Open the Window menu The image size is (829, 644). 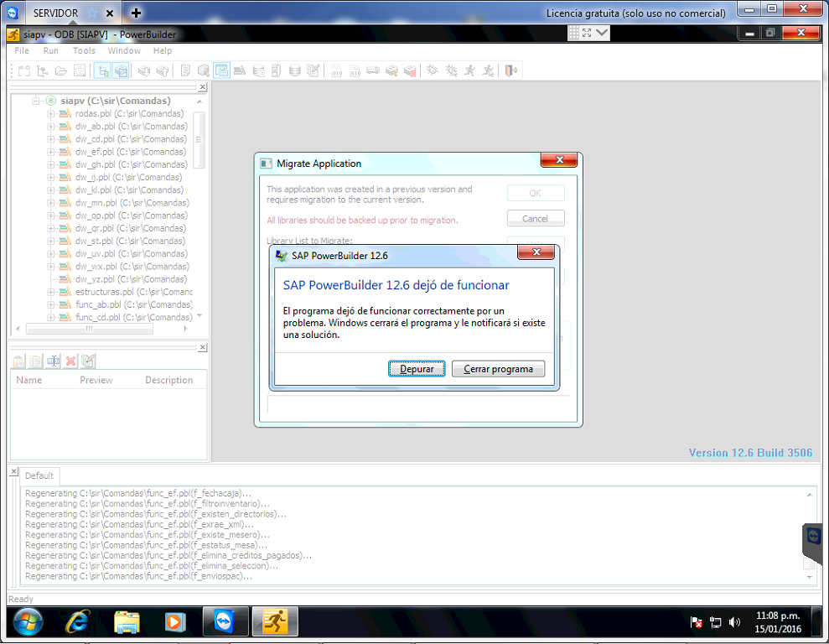tap(124, 51)
